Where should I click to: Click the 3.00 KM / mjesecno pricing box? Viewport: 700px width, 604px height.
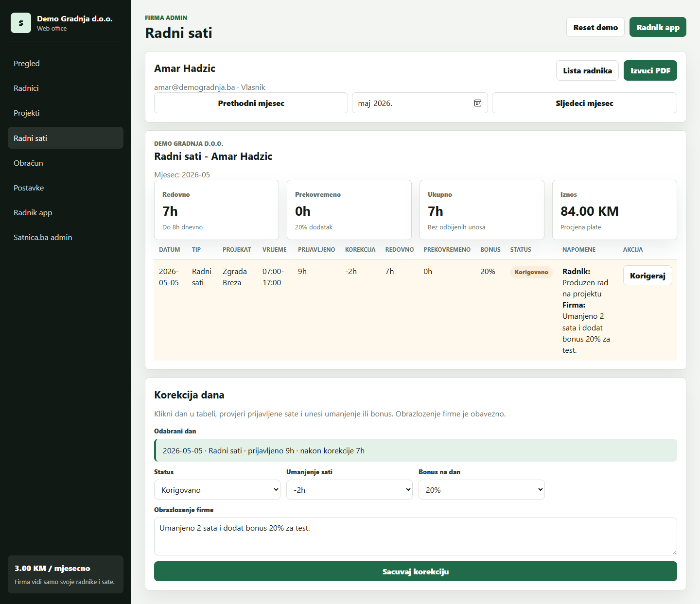66,574
